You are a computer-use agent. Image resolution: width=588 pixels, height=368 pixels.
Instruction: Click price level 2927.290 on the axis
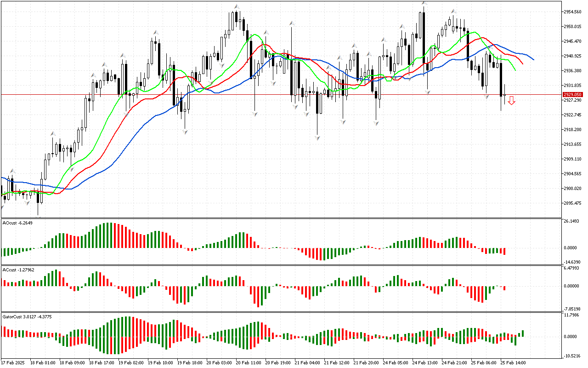click(572, 100)
